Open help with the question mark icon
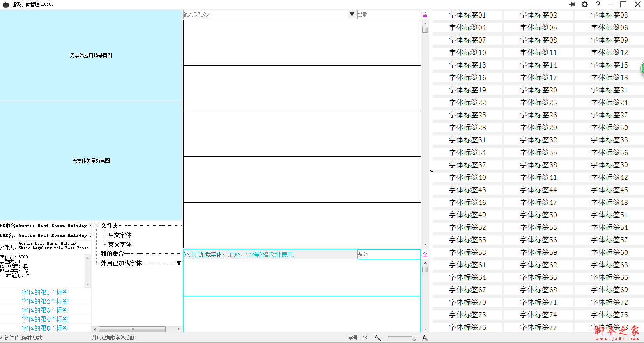Viewport: 644px width, 343px height. [x=598, y=4]
